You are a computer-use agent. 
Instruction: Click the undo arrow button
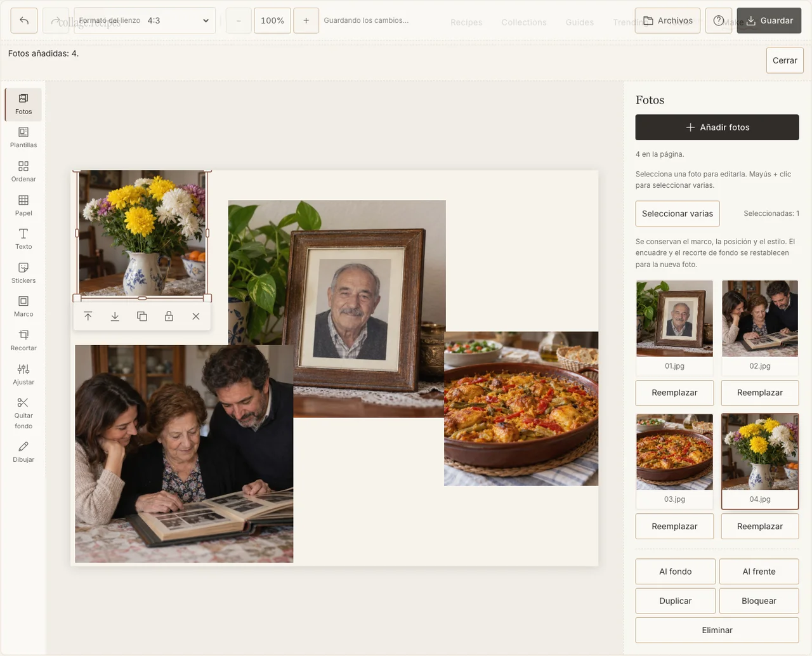click(24, 20)
